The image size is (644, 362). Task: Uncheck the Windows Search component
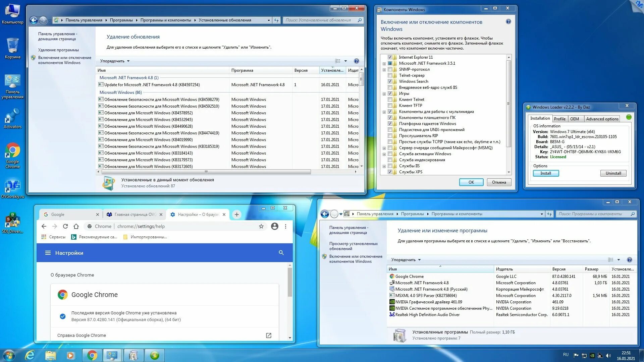[x=390, y=81]
